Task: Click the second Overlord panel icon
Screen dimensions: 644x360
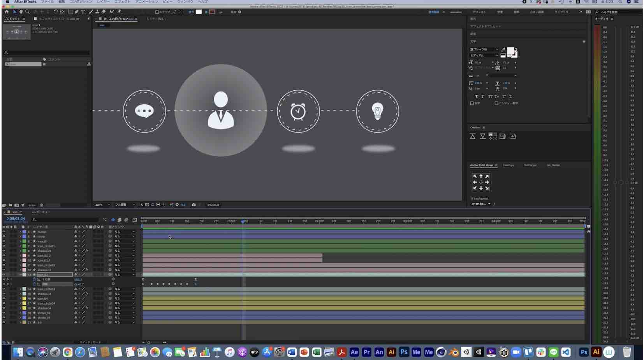Action: 482,136
